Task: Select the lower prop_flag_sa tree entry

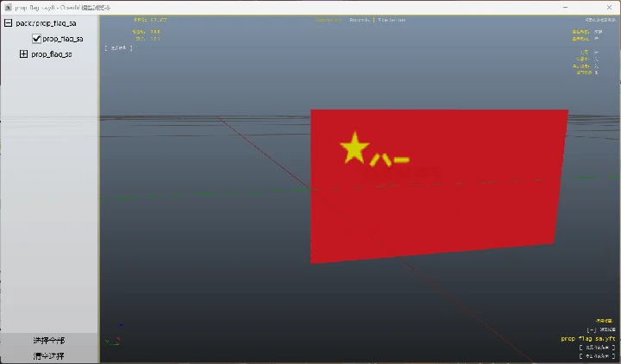Action: [x=52, y=54]
